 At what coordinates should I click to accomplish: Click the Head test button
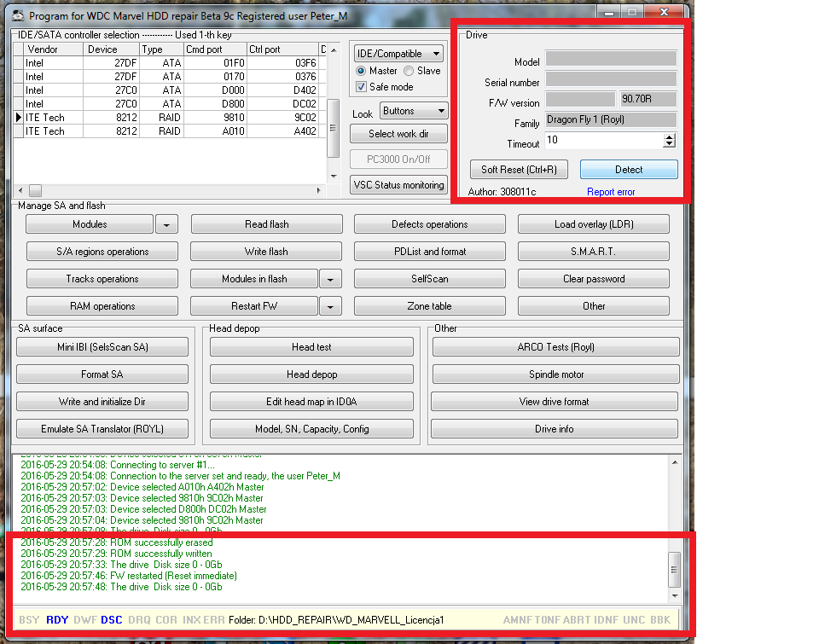312,347
